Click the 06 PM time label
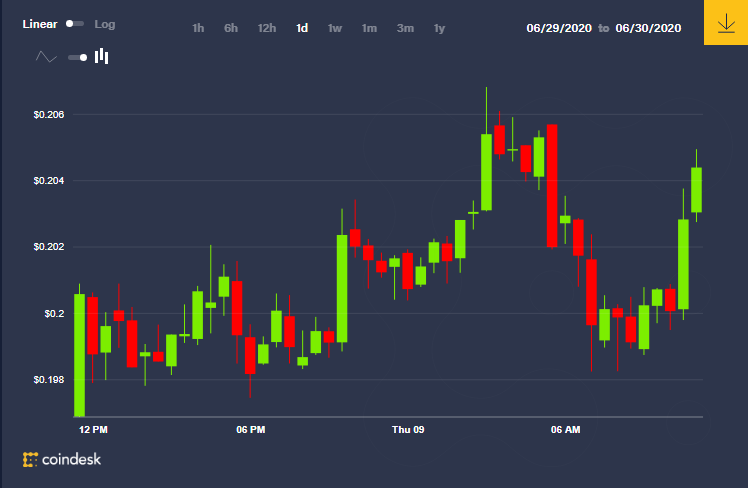Image resolution: width=748 pixels, height=488 pixels. click(250, 430)
